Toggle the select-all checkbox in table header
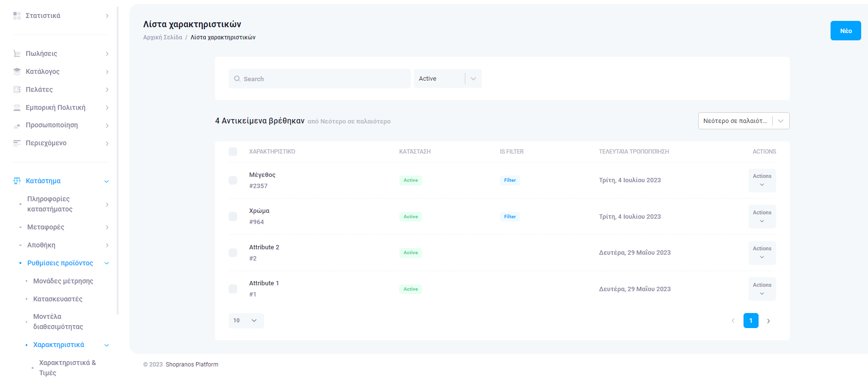868x383 pixels. coord(233,152)
